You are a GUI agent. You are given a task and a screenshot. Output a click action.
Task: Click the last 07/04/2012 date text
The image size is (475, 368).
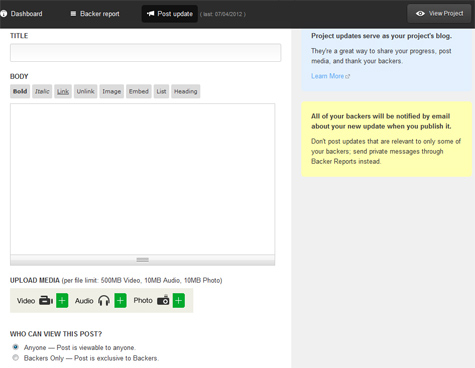pos(223,14)
